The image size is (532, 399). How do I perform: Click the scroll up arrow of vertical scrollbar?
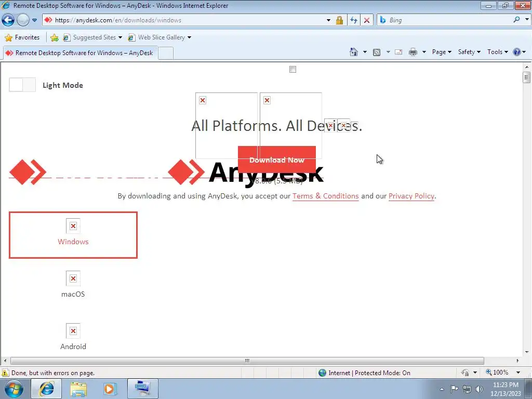527,66
